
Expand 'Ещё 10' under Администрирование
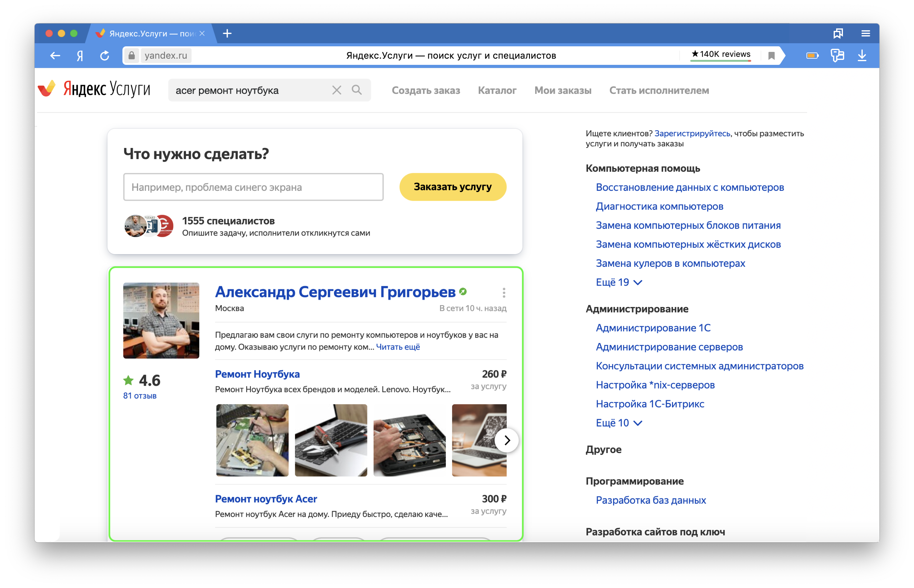coord(618,423)
